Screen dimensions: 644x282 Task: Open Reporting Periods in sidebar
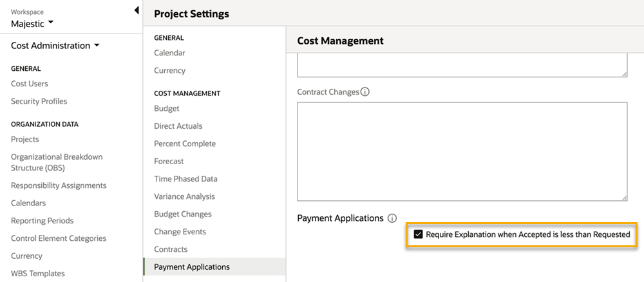[x=43, y=221]
